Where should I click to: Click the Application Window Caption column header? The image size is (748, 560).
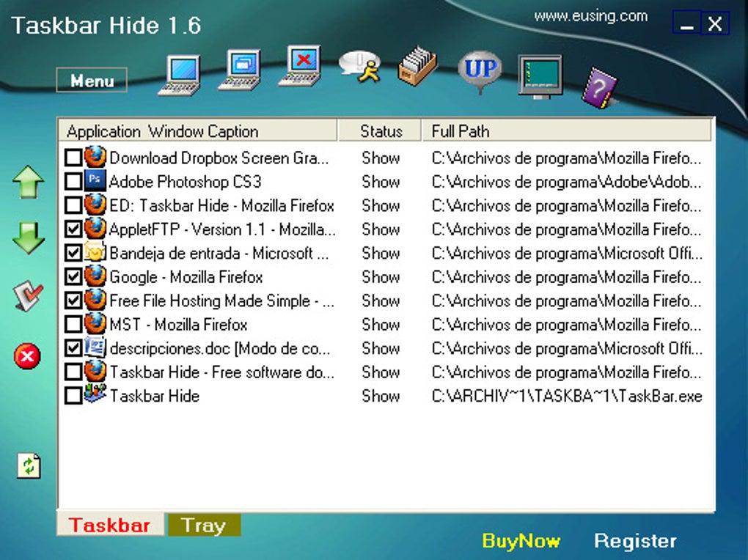[x=198, y=130]
